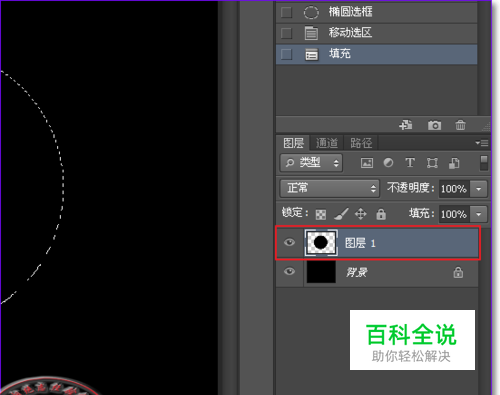Open the 类型 layer filter dropdown
Image resolution: width=500 pixels, height=395 pixels.
[x=311, y=163]
